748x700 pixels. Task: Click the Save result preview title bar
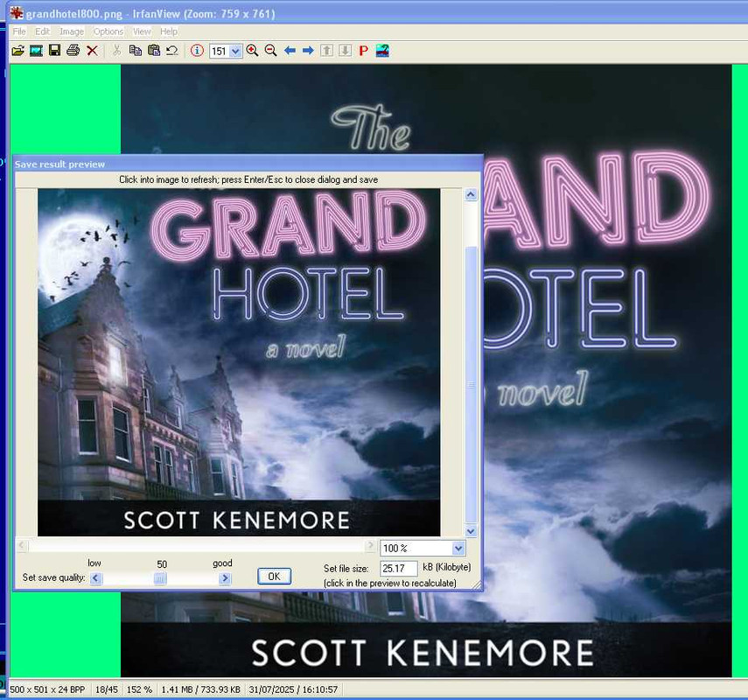pyautogui.click(x=248, y=164)
